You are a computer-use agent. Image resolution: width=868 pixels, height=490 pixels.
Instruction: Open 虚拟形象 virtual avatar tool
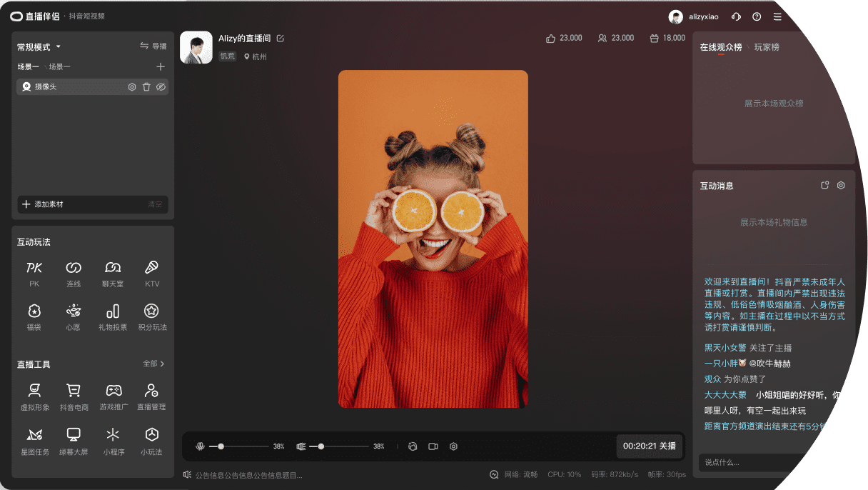pos(34,391)
